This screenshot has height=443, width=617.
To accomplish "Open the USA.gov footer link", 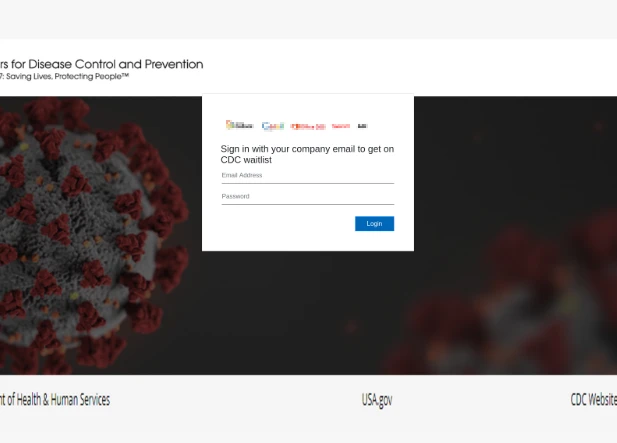I will (x=377, y=400).
